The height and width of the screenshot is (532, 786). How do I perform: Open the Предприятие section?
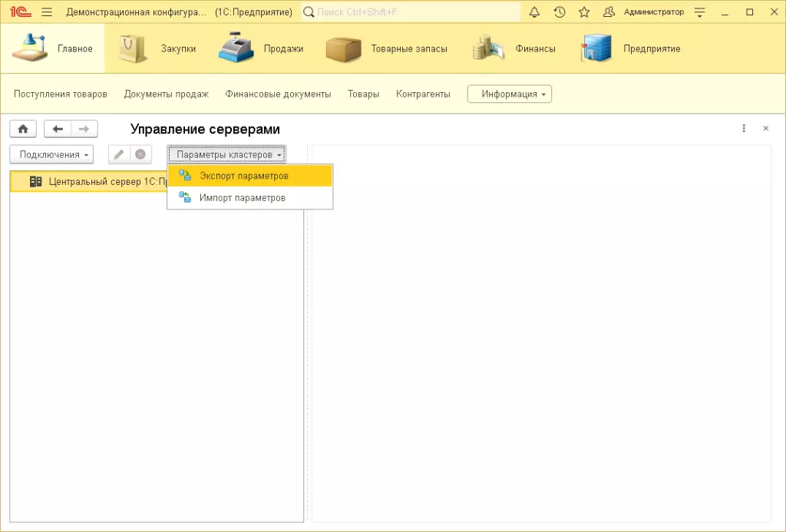(x=629, y=48)
